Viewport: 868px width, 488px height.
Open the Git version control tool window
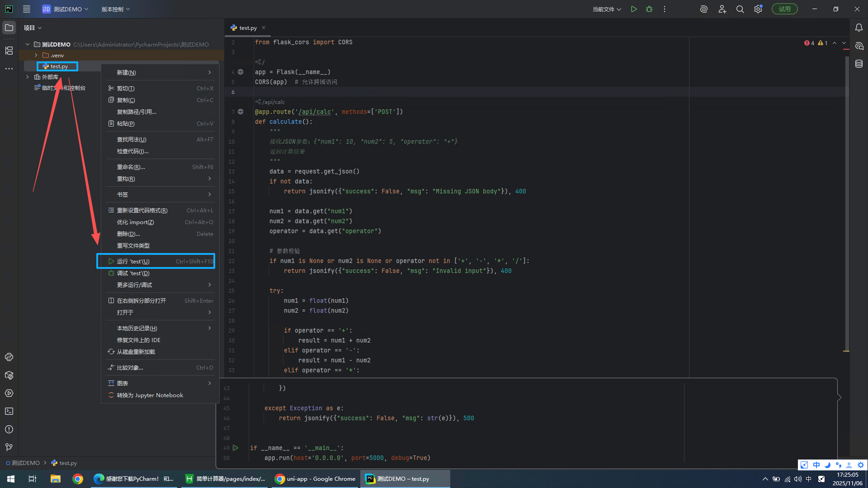tap(9, 447)
